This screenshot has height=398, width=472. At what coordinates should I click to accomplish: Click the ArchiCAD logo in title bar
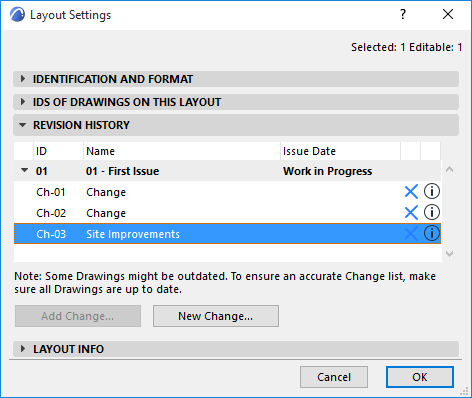17,15
